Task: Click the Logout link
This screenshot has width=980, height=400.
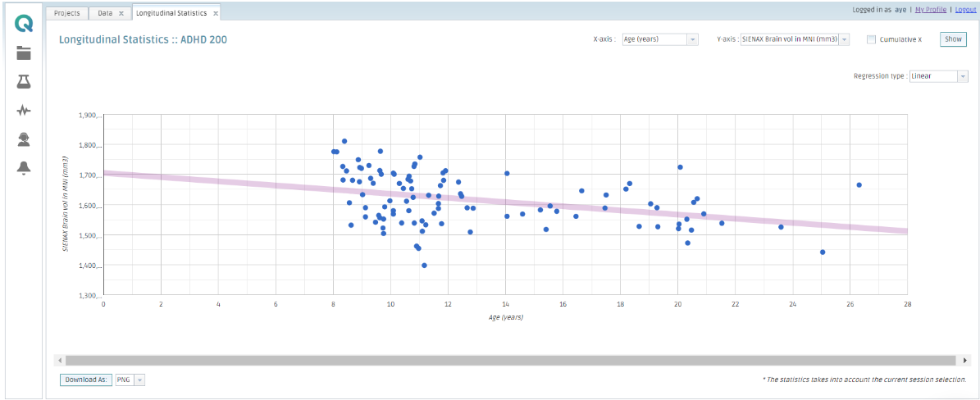Action: (x=965, y=10)
